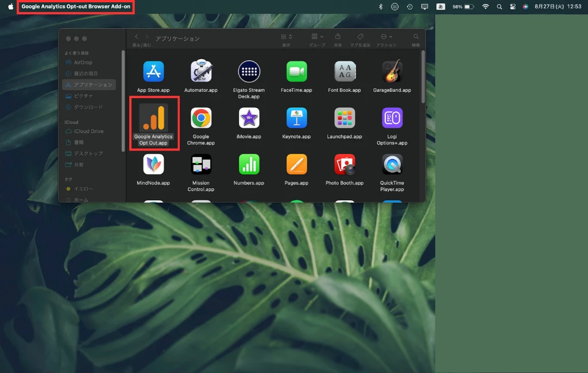Open the action menu dropdown
The width and height of the screenshot is (588, 373).
pyautogui.click(x=386, y=37)
